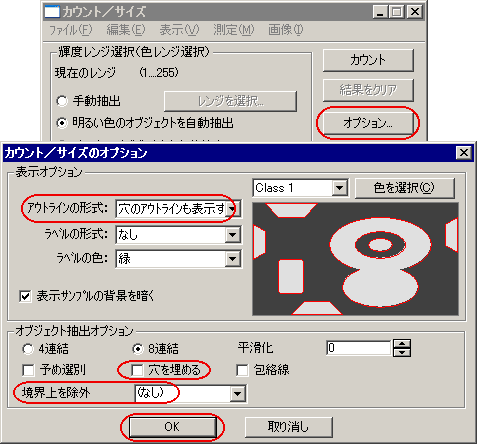
Task: Click the outline sample preview image
Action: click(355, 259)
